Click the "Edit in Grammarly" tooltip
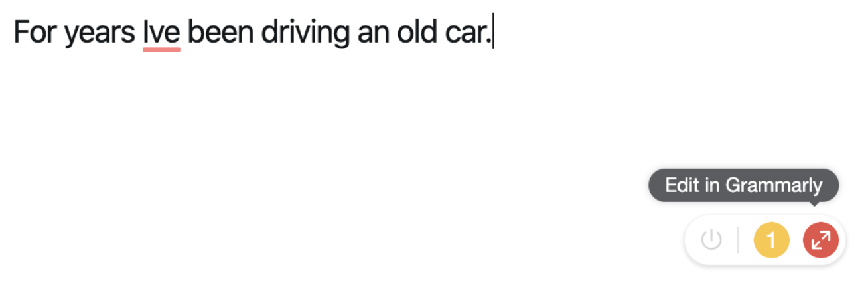This screenshot has height=291, width=868. (743, 185)
